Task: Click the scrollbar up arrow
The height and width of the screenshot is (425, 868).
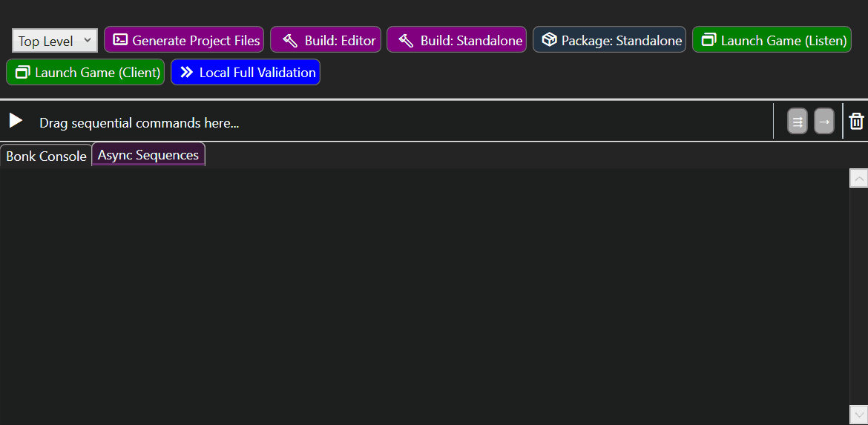Action: point(858,178)
